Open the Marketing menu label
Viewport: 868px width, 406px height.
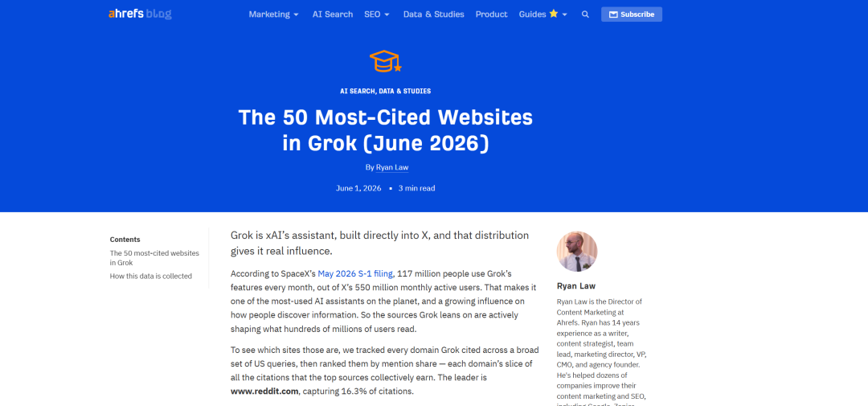click(269, 14)
